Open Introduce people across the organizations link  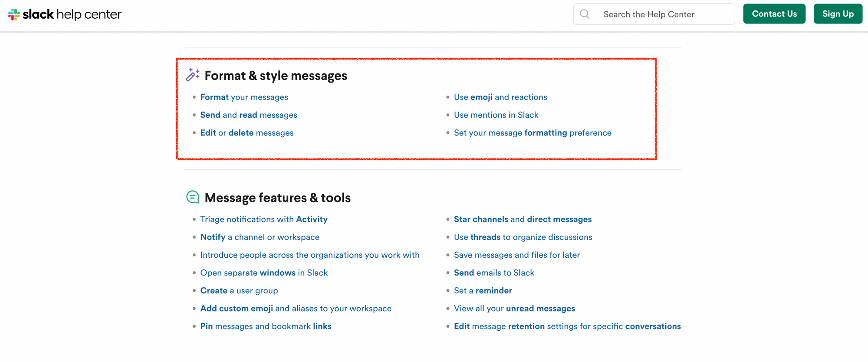(x=310, y=255)
